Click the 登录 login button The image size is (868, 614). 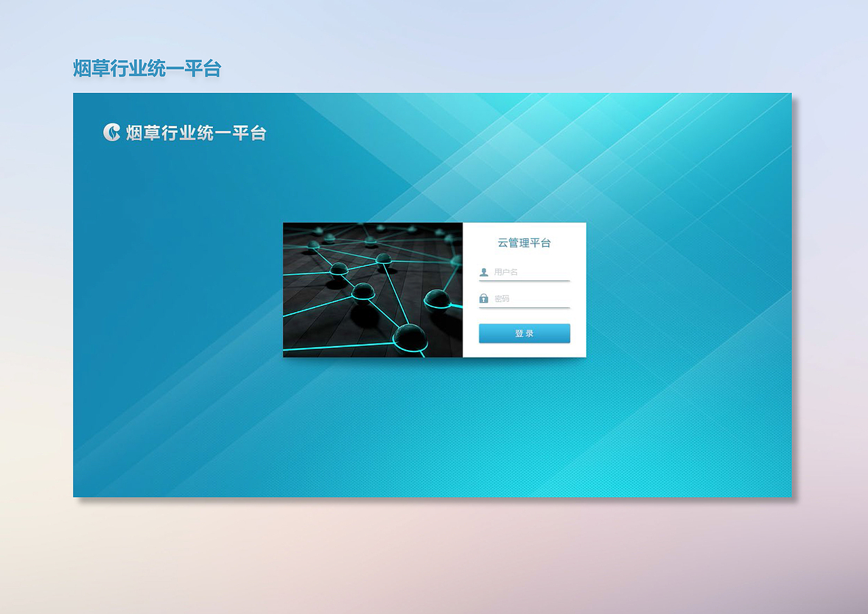coord(524,333)
